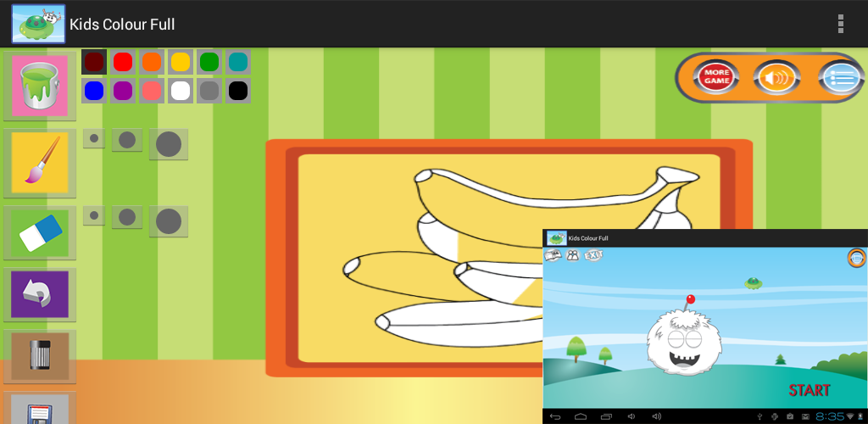Tap the battery icon in status bar
The width and height of the screenshot is (868, 424).
pyautogui.click(x=861, y=416)
